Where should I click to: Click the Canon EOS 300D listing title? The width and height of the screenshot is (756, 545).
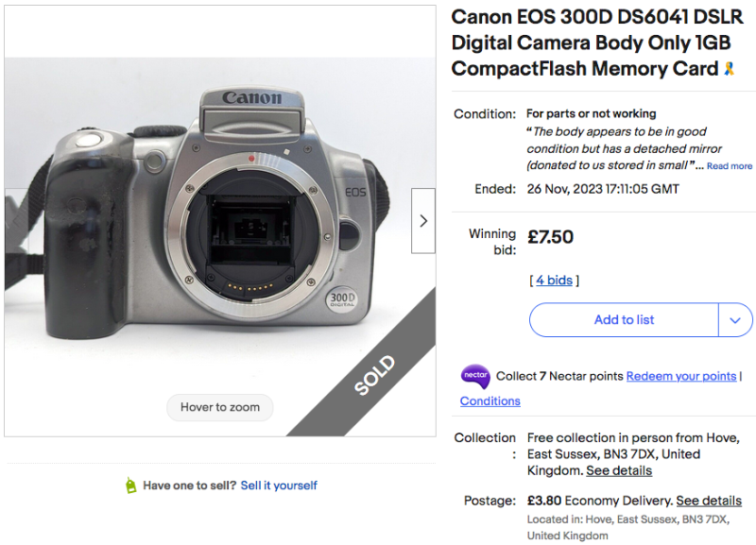click(591, 43)
